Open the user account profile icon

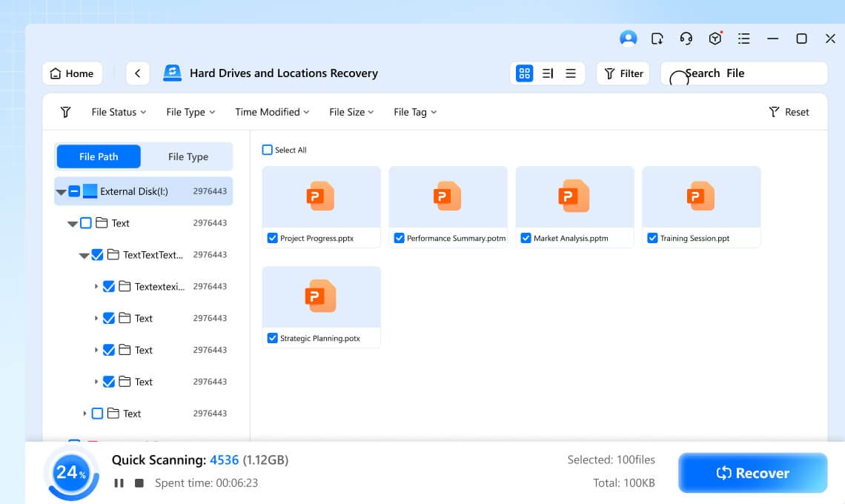[628, 39]
